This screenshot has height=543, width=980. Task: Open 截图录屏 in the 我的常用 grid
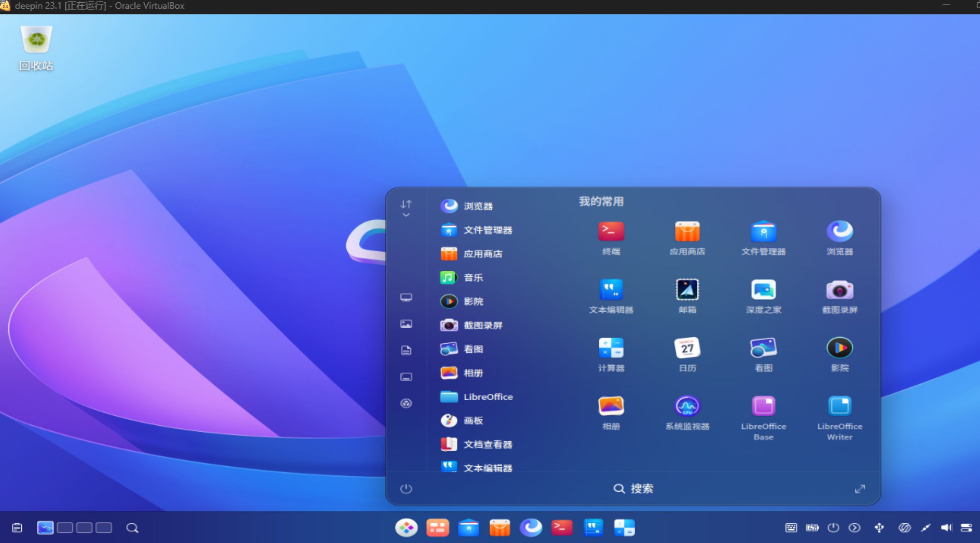pyautogui.click(x=839, y=290)
